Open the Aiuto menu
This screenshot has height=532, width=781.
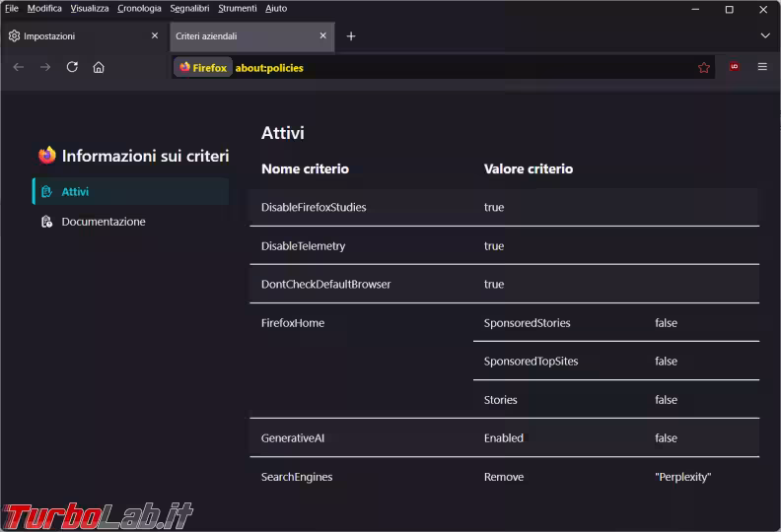tap(276, 9)
